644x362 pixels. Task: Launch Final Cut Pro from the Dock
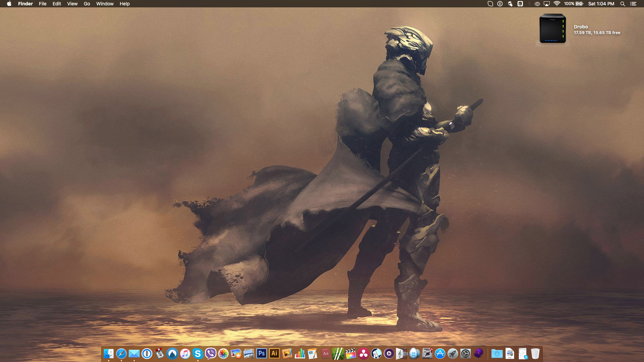click(x=351, y=353)
